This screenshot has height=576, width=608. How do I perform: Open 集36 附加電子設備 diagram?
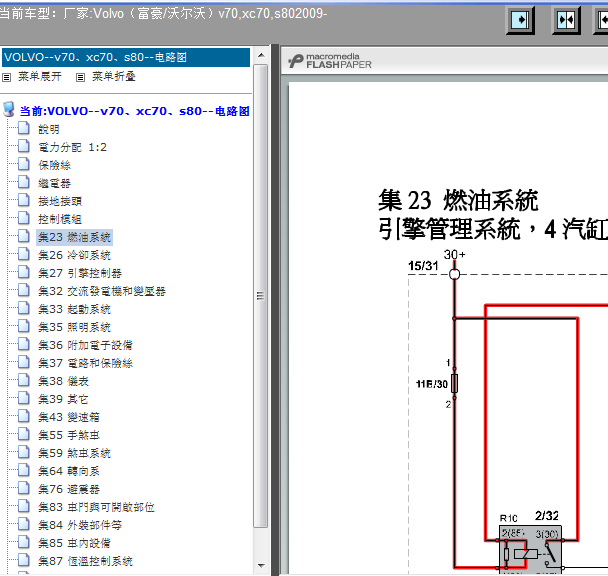pos(85,345)
